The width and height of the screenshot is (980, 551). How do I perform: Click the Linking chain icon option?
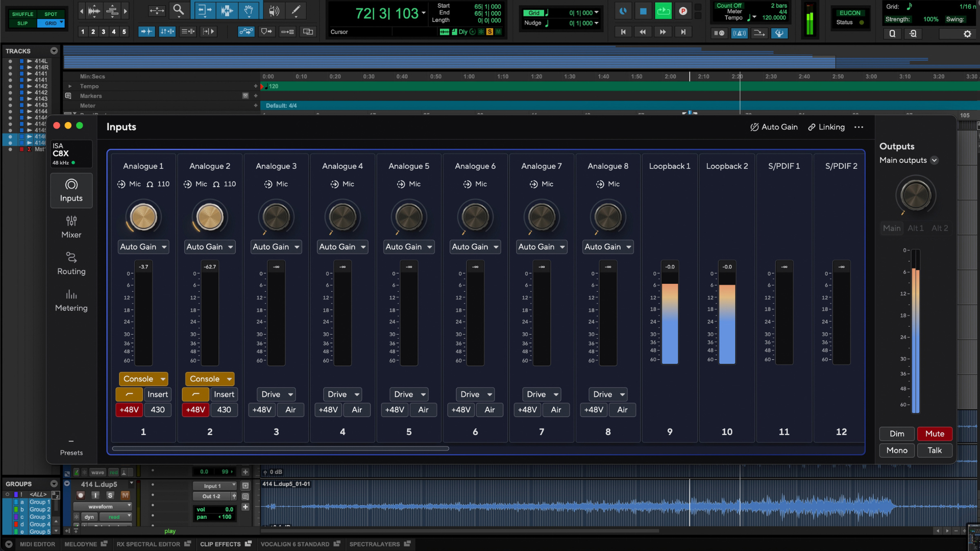click(826, 127)
